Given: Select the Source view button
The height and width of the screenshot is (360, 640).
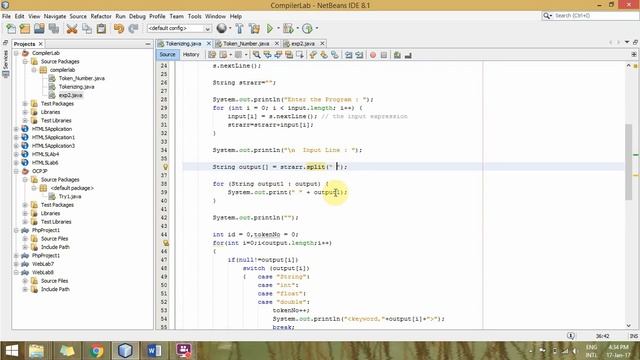Looking at the screenshot, I should 167,55.
